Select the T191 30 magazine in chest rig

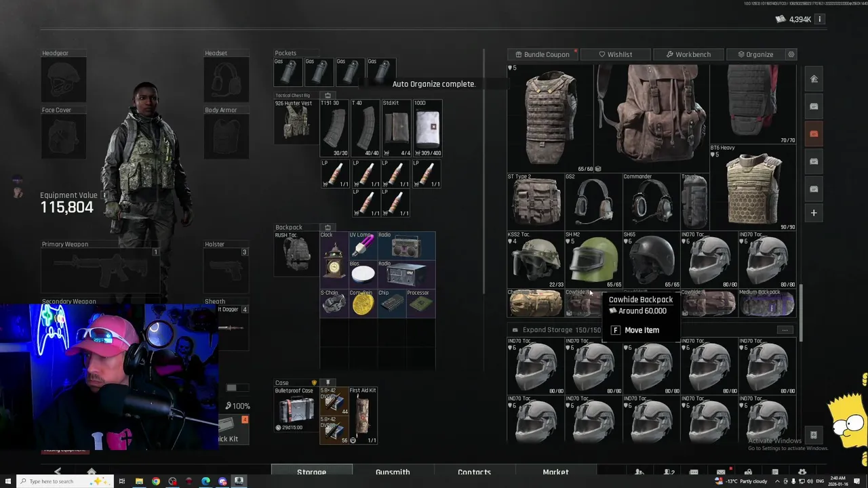point(334,128)
